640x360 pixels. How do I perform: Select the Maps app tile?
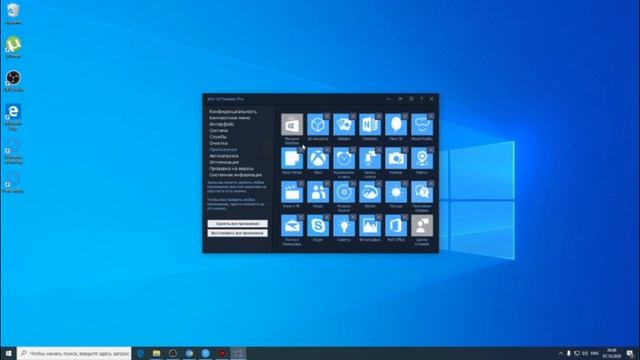[422, 158]
